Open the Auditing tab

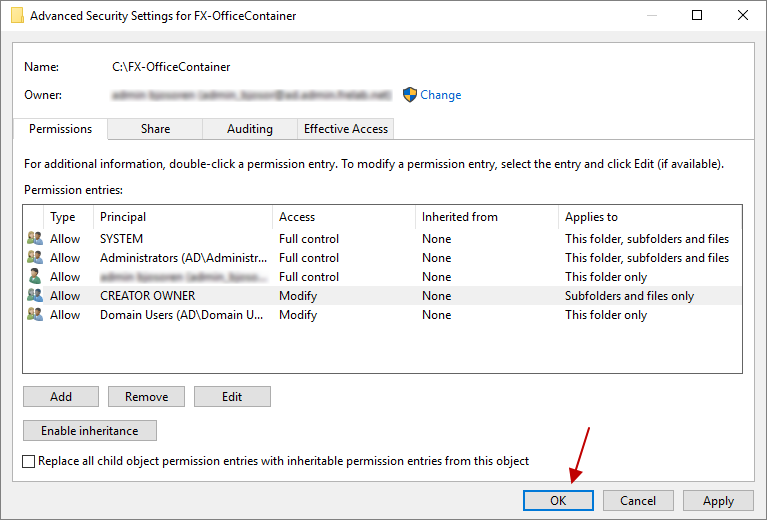(x=250, y=129)
